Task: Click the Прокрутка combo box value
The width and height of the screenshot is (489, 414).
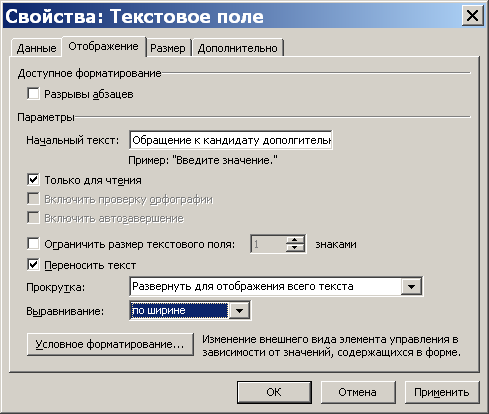Action: (266, 286)
